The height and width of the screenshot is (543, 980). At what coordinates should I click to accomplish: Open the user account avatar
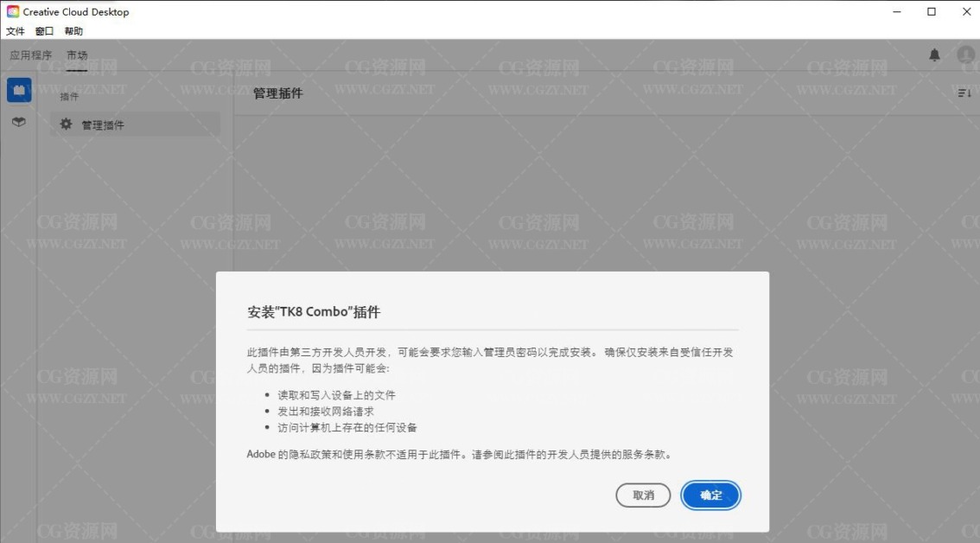[x=966, y=55]
